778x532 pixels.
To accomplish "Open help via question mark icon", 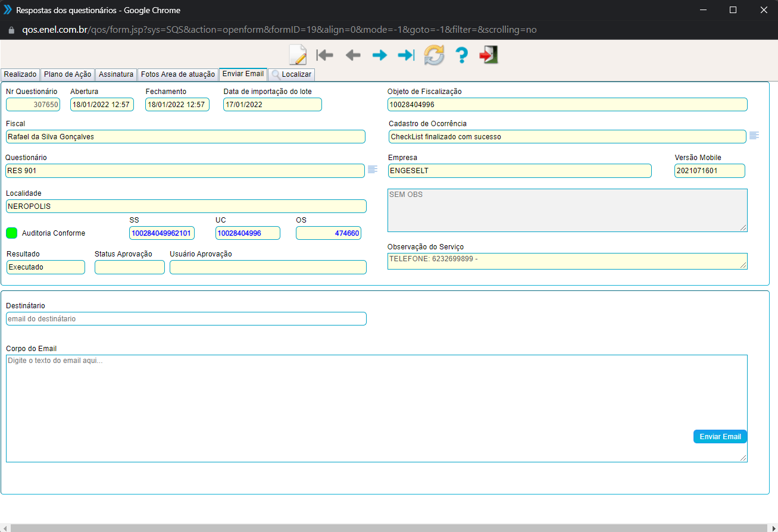I will 461,55.
